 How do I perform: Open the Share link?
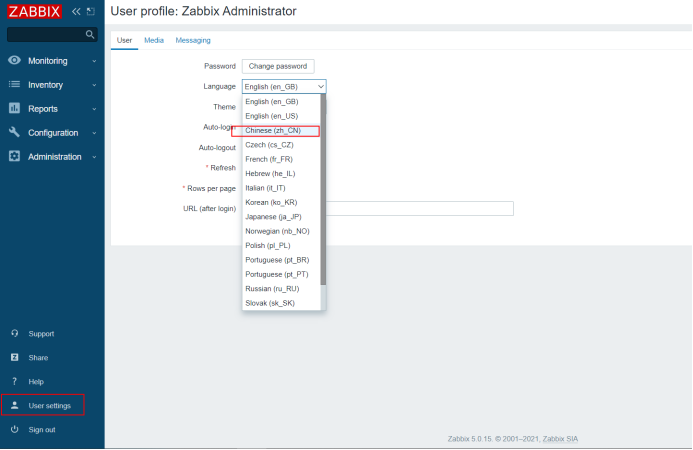pyautogui.click(x=38, y=358)
